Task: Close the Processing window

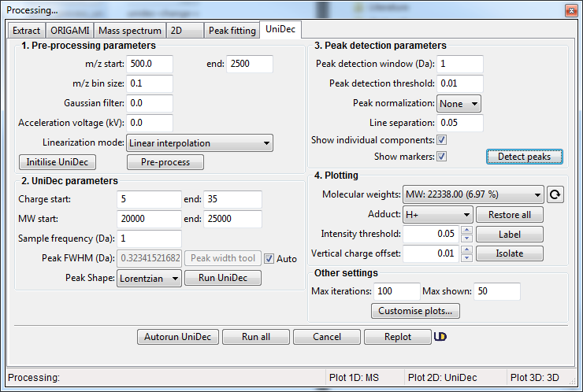Action: [570, 10]
